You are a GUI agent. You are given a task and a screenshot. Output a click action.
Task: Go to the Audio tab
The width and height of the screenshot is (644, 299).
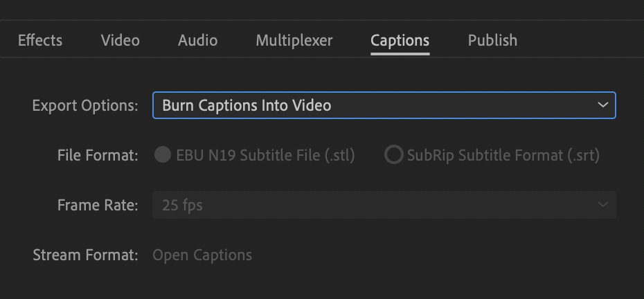pyautogui.click(x=197, y=41)
